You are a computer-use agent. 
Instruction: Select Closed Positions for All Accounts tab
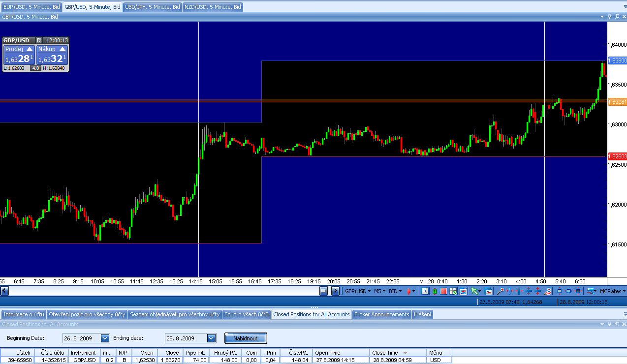(312, 314)
